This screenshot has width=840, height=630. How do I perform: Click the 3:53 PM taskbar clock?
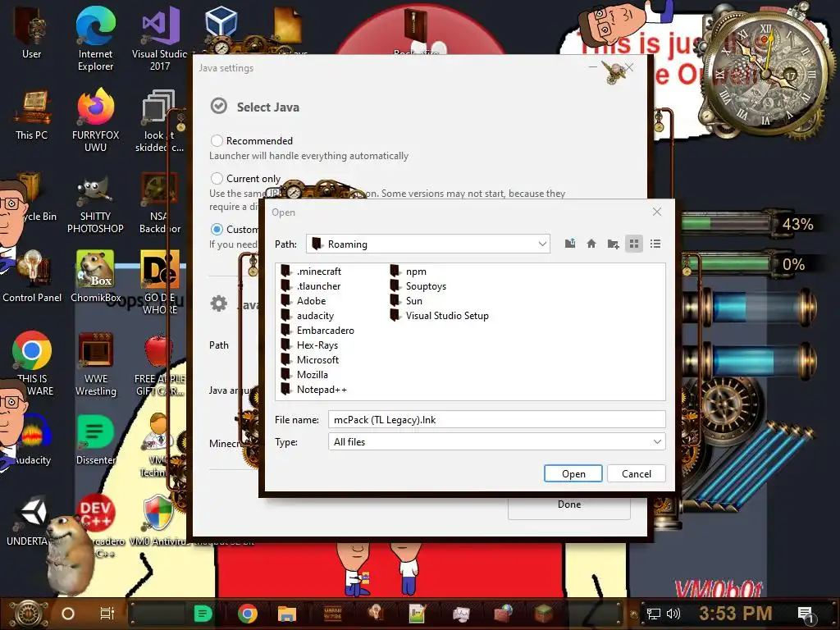735,613
